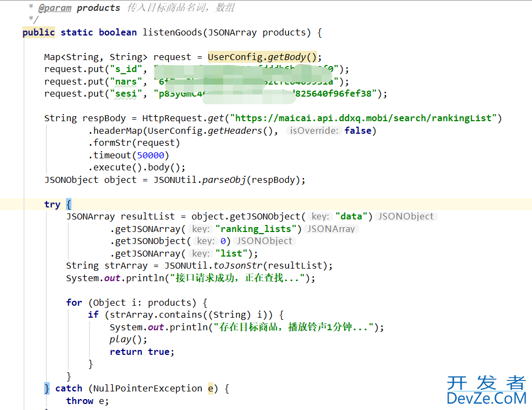The height and width of the screenshot is (410, 532).
Task: Click the "list" key string
Action: pos(231,253)
